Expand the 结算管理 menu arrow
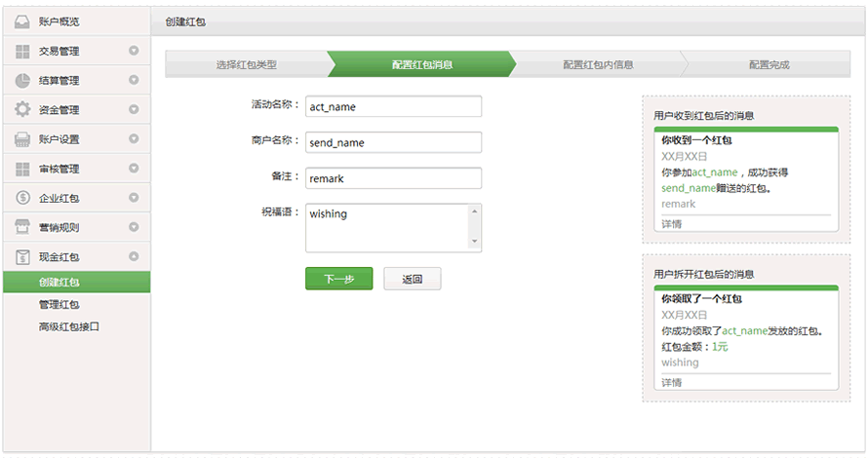The height and width of the screenshot is (458, 868). point(134,80)
